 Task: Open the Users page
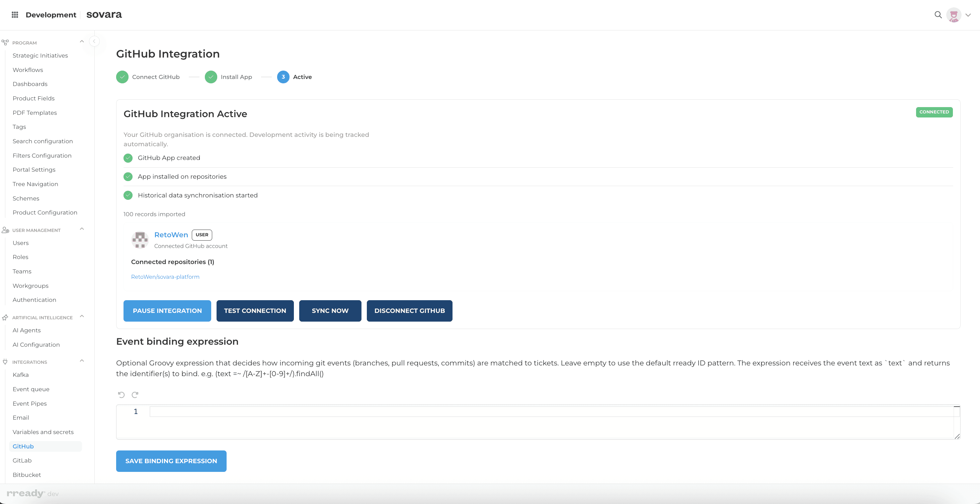pyautogui.click(x=20, y=243)
